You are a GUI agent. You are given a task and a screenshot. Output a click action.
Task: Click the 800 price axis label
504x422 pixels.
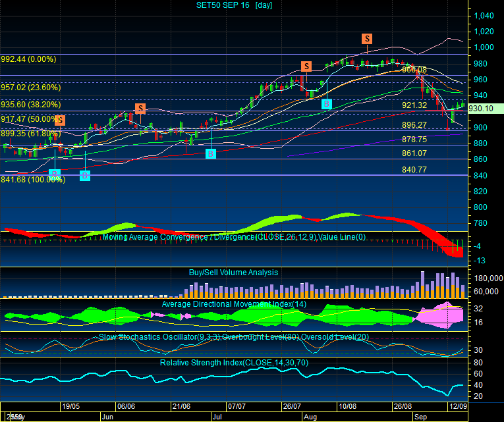tap(480, 207)
